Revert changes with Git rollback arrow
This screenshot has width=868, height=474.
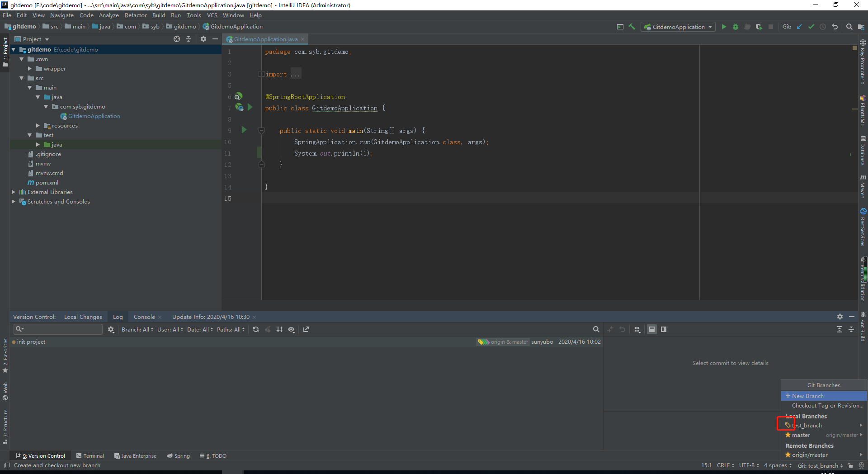835,27
